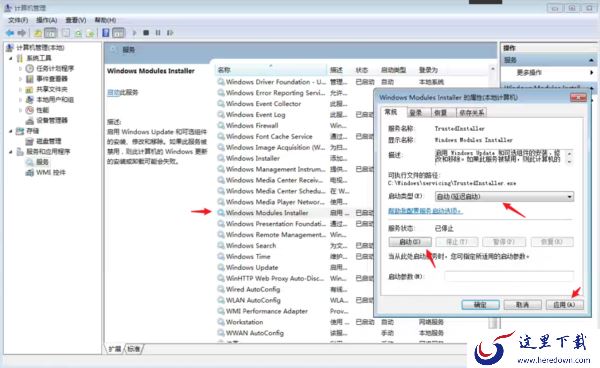Switch to the 依存关系 tab

tap(471, 112)
